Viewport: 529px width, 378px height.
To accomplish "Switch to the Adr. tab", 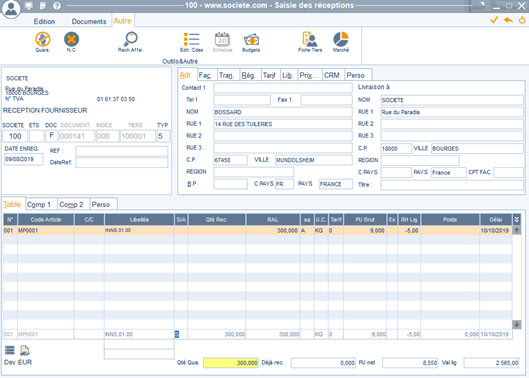I will pyautogui.click(x=186, y=75).
